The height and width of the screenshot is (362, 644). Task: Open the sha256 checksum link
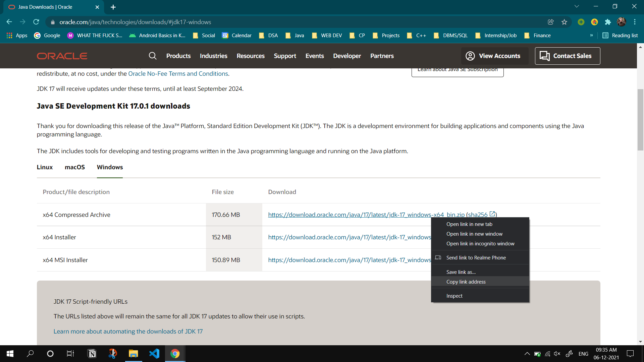click(481, 215)
